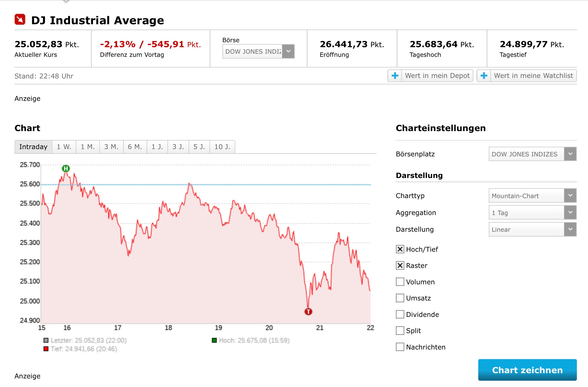
Task: Disable the Raster checkbox
Action: (x=400, y=266)
